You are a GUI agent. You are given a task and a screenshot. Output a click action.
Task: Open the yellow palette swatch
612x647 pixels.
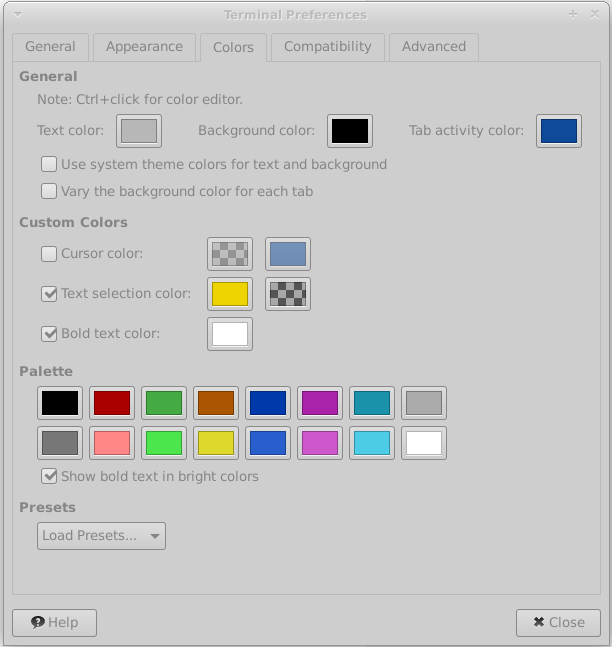216,443
